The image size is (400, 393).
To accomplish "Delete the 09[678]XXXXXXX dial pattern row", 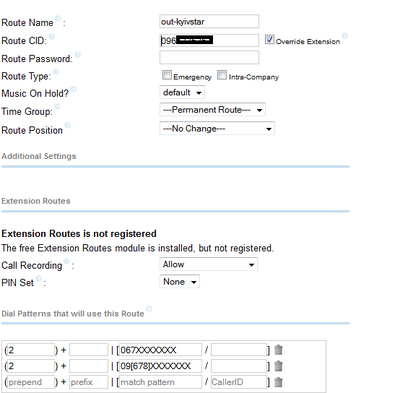I will (x=278, y=366).
